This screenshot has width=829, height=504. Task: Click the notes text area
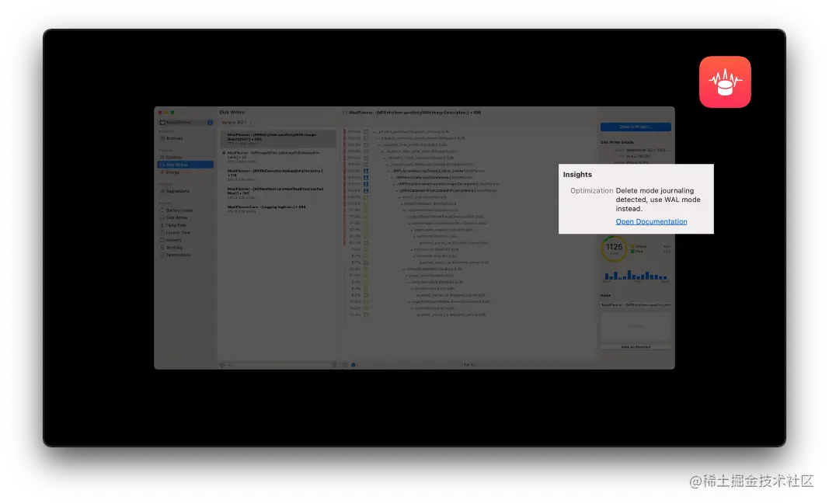[636, 328]
